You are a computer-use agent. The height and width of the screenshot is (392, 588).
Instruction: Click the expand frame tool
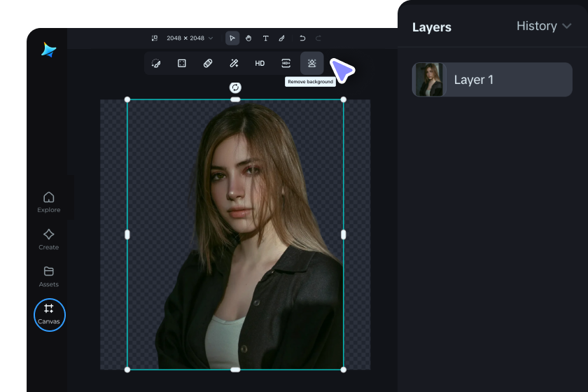182,63
